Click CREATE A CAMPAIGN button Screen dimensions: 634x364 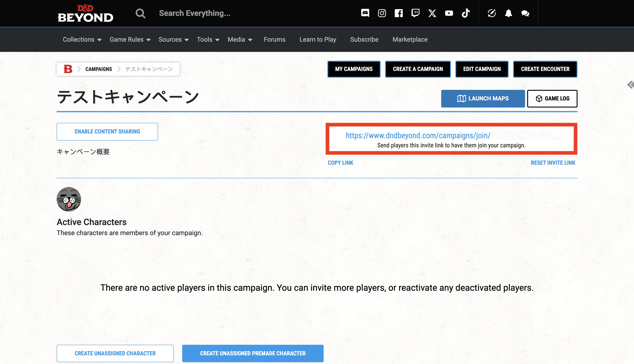pos(418,69)
